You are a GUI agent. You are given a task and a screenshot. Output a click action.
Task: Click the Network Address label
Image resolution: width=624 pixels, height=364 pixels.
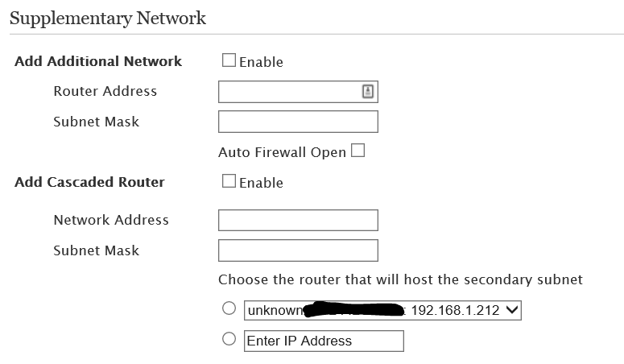(x=111, y=220)
